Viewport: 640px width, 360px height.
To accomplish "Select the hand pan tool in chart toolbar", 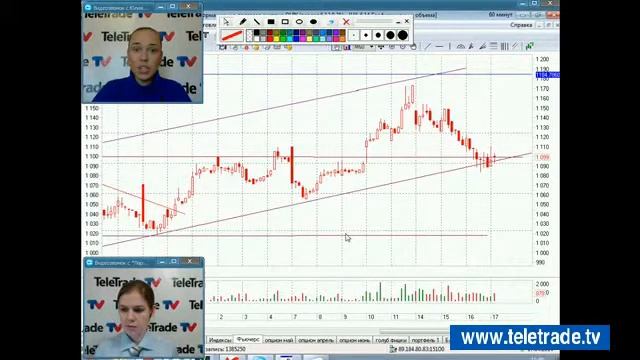I will [x=413, y=47].
